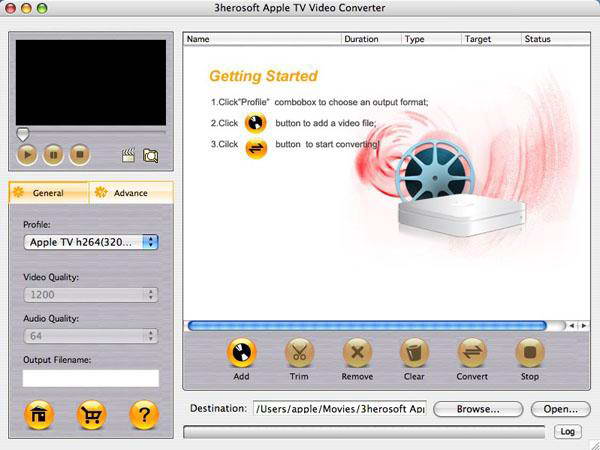This screenshot has height=450, width=600.
Task: Zoom the window with green button
Action: (42, 8)
